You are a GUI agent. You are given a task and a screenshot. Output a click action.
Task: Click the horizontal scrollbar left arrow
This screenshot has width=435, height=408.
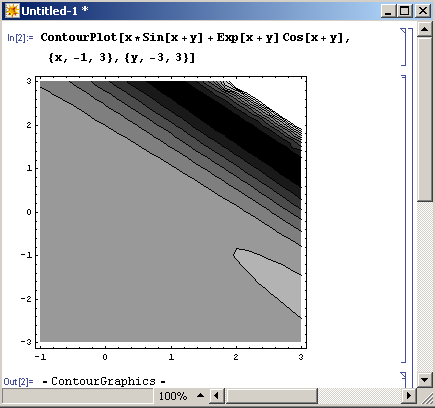coord(217,396)
